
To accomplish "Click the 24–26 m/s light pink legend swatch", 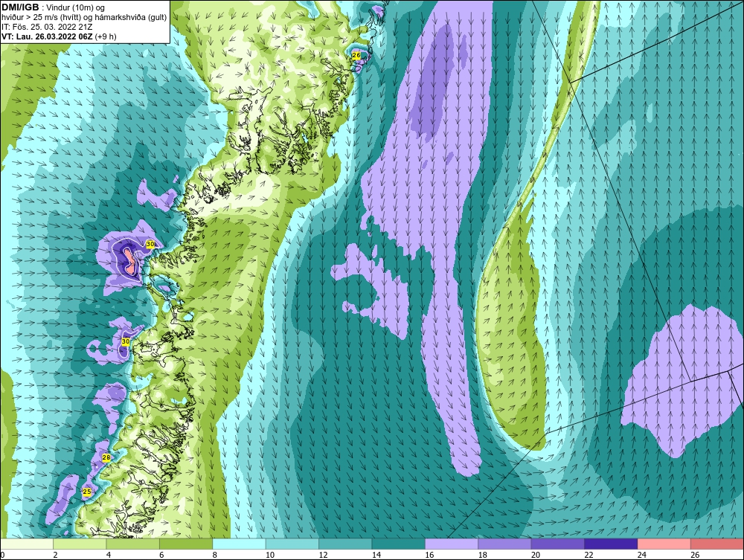I will tap(664, 544).
